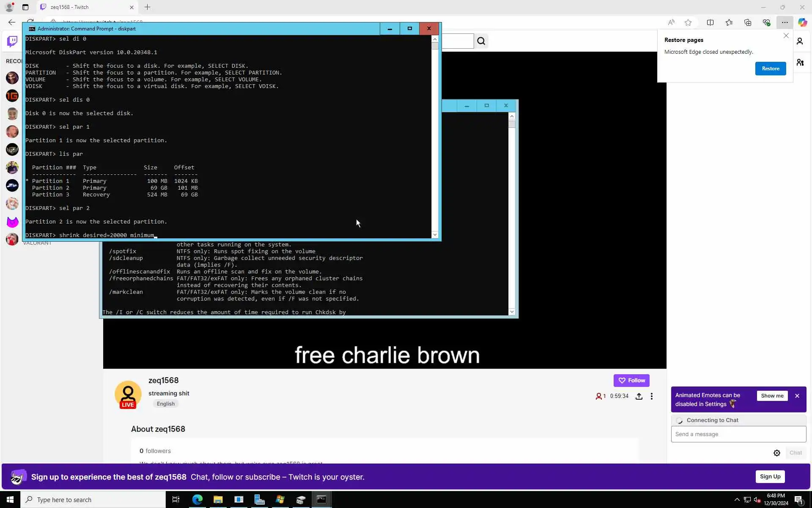Open Edge Collections icon
This screenshot has width=812, height=508.
pyautogui.click(x=748, y=22)
